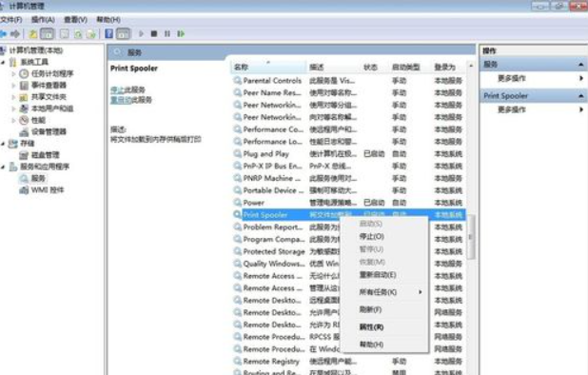This screenshot has height=375, width=588.
Task: Select 设备管理器 in the tree
Action: pos(49,131)
